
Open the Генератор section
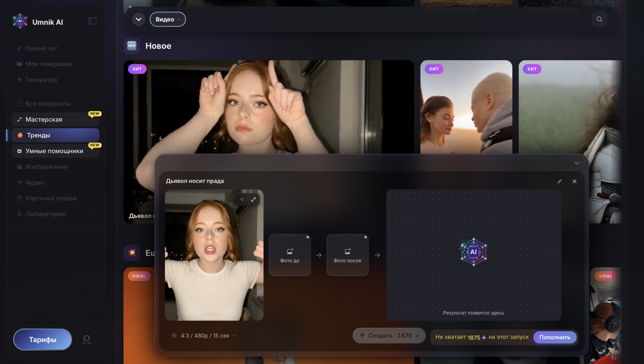(55, 80)
